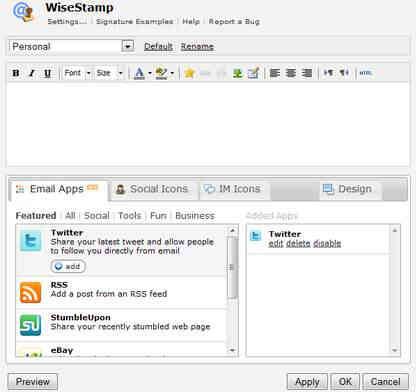Toggle bold formatting

click(x=16, y=73)
